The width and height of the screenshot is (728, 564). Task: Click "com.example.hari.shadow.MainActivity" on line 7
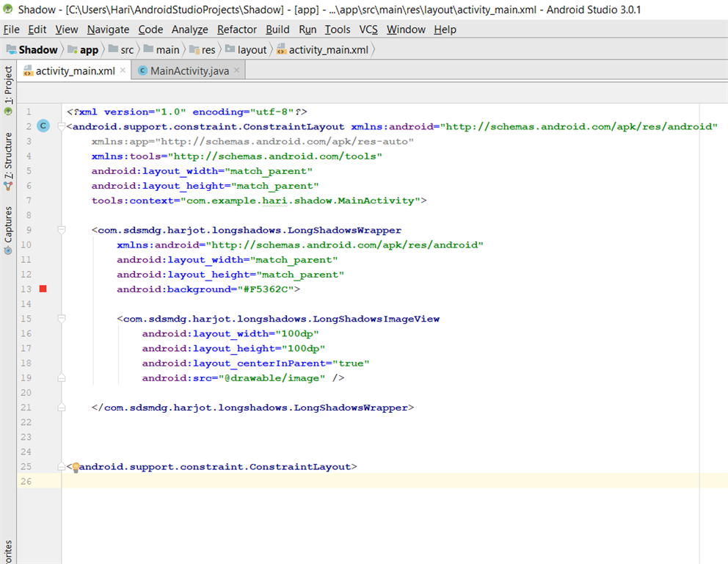[x=300, y=200]
